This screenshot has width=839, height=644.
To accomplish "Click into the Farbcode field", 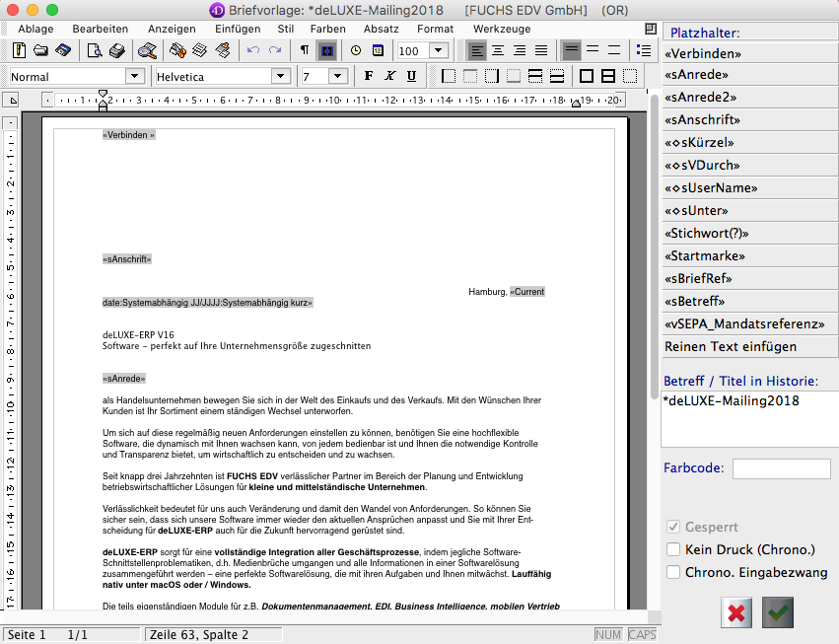I will pyautogui.click(x=781, y=468).
